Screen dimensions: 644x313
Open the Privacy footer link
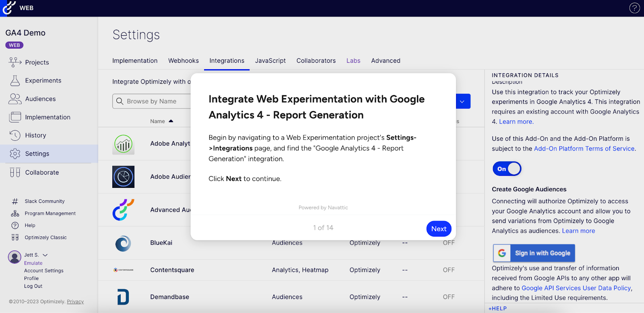coord(75,302)
